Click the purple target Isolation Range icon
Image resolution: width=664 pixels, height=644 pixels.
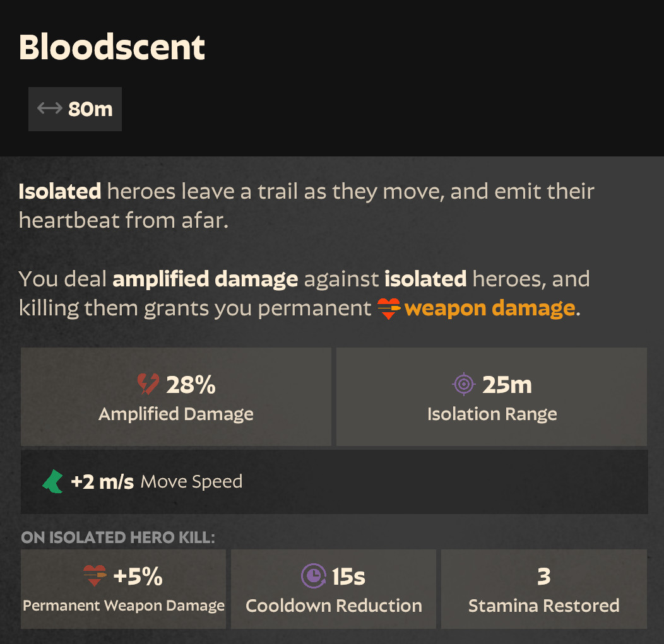[464, 384]
